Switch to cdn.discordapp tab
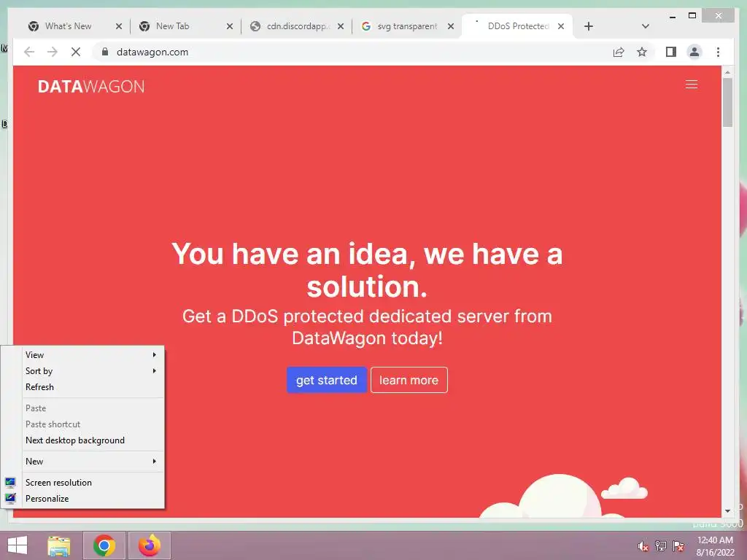This screenshot has width=747, height=560. 296,26
